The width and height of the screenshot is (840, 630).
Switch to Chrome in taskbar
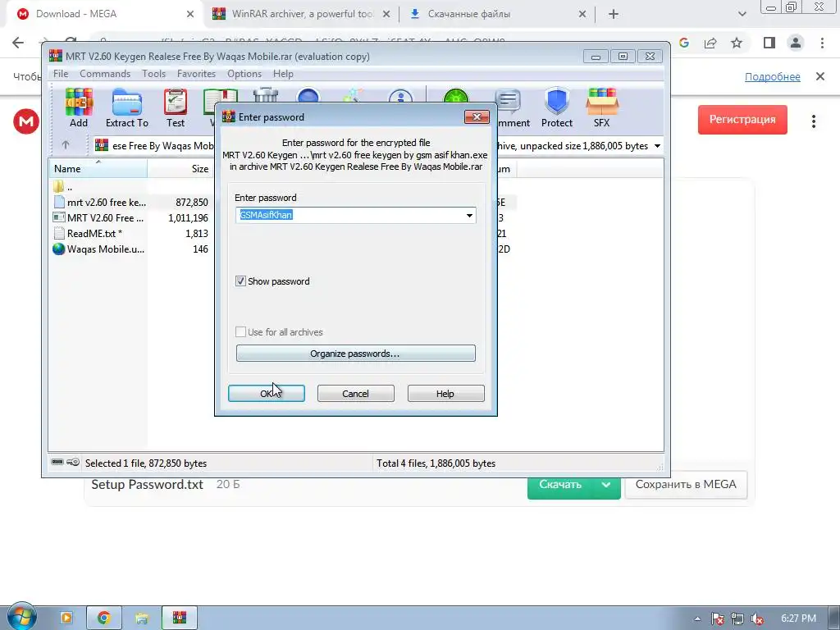pyautogui.click(x=104, y=619)
